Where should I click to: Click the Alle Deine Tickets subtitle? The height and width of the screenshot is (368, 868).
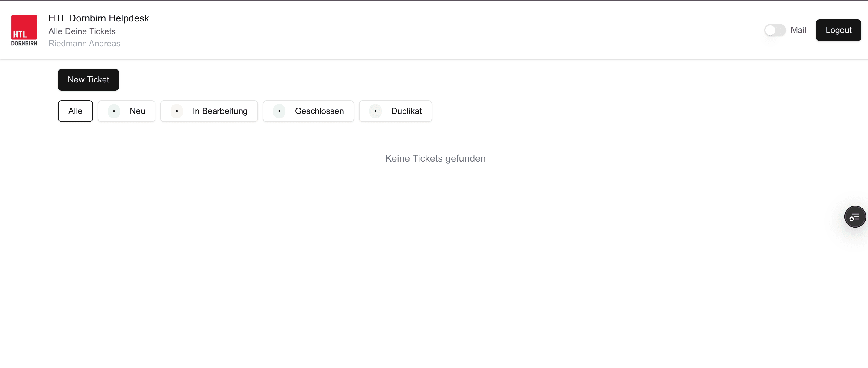[82, 31]
